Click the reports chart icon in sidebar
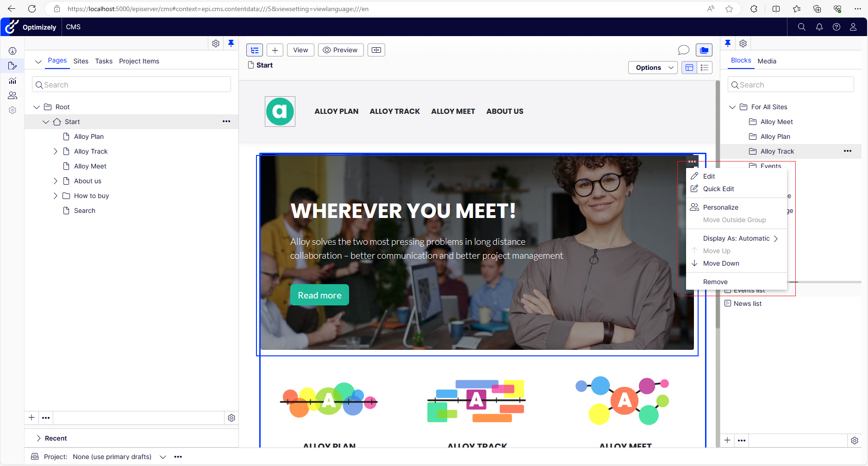 click(x=12, y=81)
